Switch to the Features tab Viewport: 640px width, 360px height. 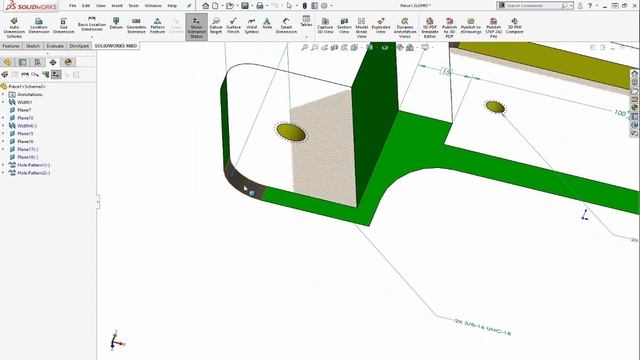click(11, 46)
